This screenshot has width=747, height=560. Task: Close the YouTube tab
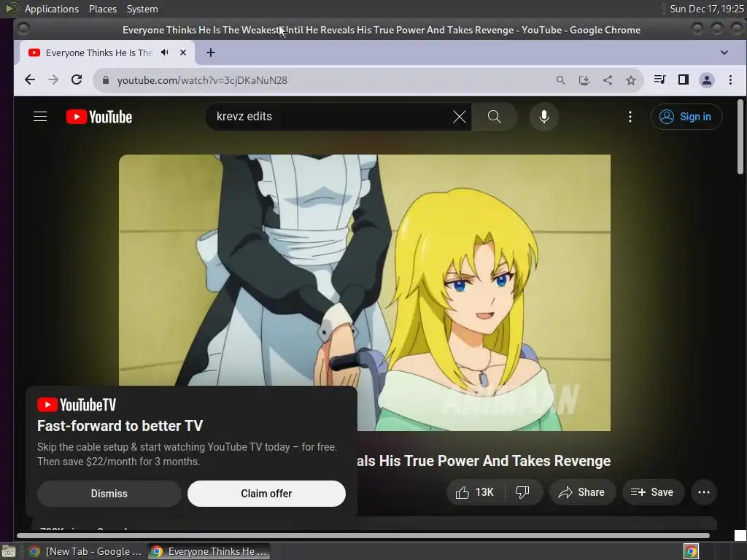183,52
